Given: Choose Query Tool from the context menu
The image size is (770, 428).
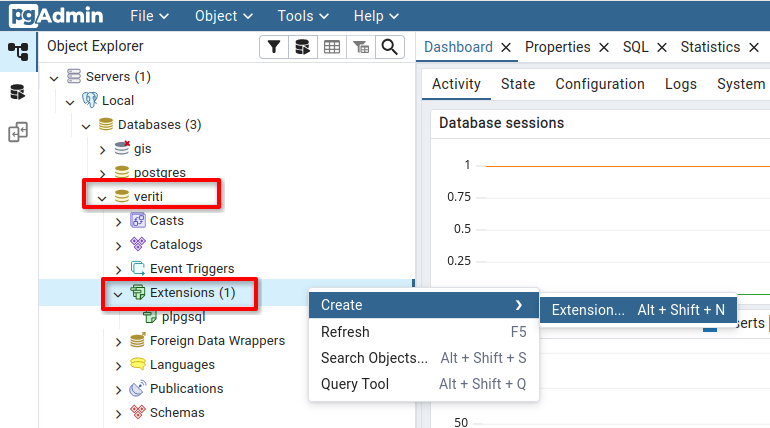Looking at the screenshot, I should tap(424, 384).
